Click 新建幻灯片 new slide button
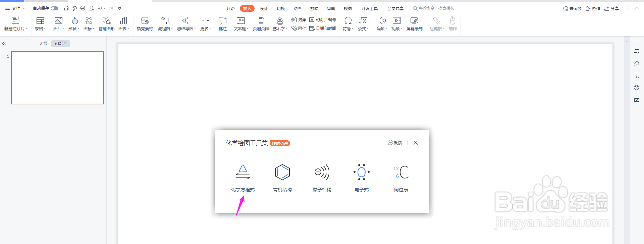 [x=16, y=23]
